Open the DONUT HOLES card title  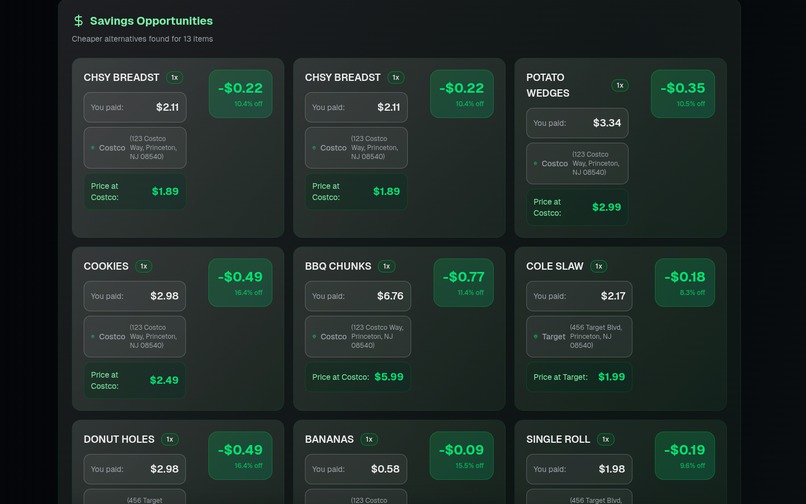[x=119, y=439]
